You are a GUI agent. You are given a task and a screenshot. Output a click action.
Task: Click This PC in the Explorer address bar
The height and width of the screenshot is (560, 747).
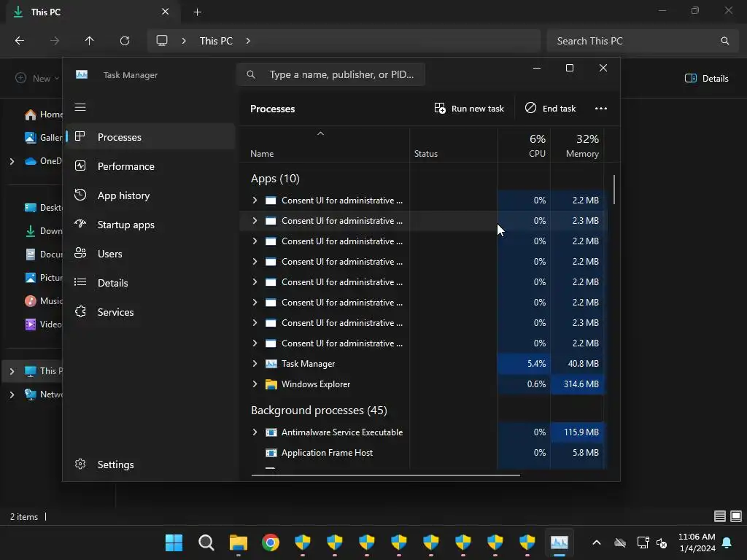click(x=216, y=41)
